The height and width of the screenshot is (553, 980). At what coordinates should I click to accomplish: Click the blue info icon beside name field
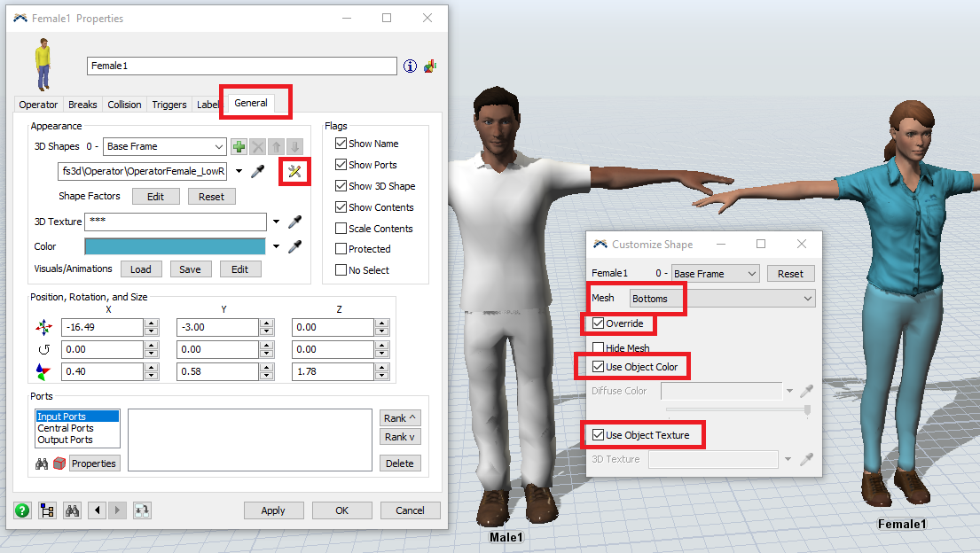[410, 66]
